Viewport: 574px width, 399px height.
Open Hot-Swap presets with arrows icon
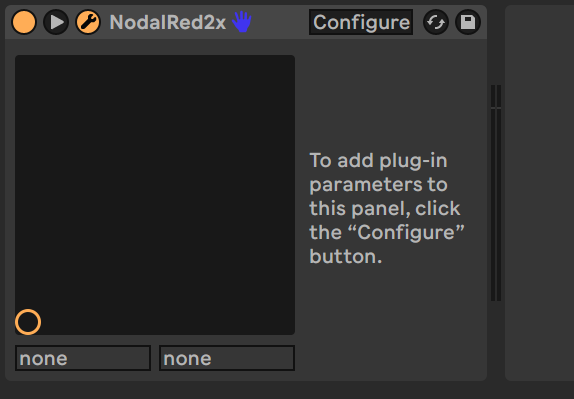point(436,22)
